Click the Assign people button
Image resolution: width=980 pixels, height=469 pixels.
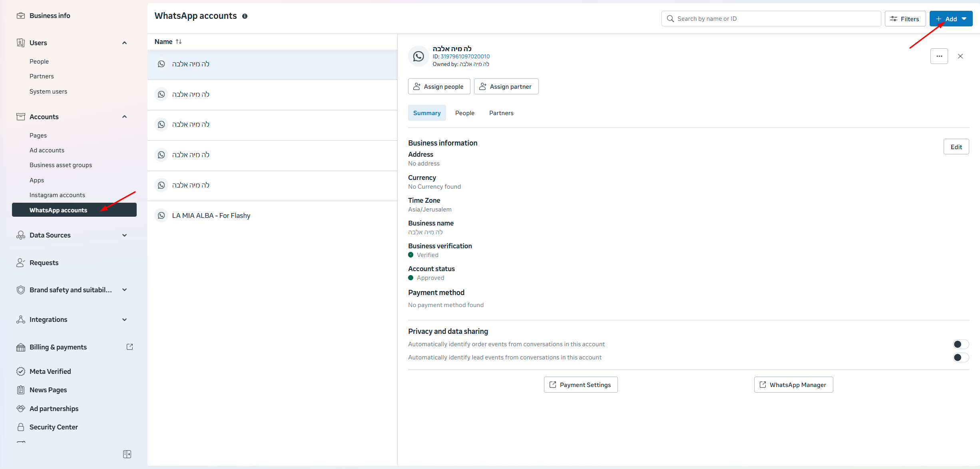(x=439, y=87)
